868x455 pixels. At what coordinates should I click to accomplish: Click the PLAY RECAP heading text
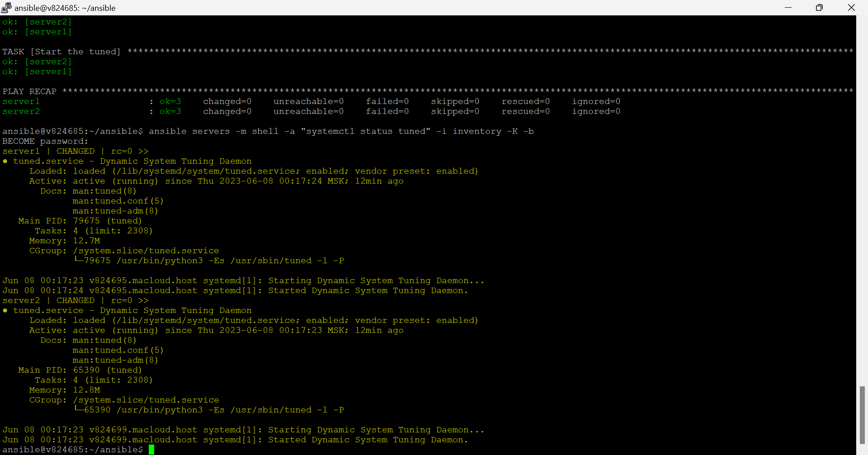29,91
